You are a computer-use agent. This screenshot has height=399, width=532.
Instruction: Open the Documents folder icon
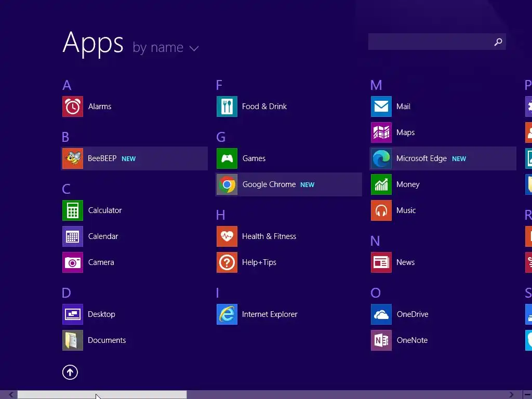73,340
